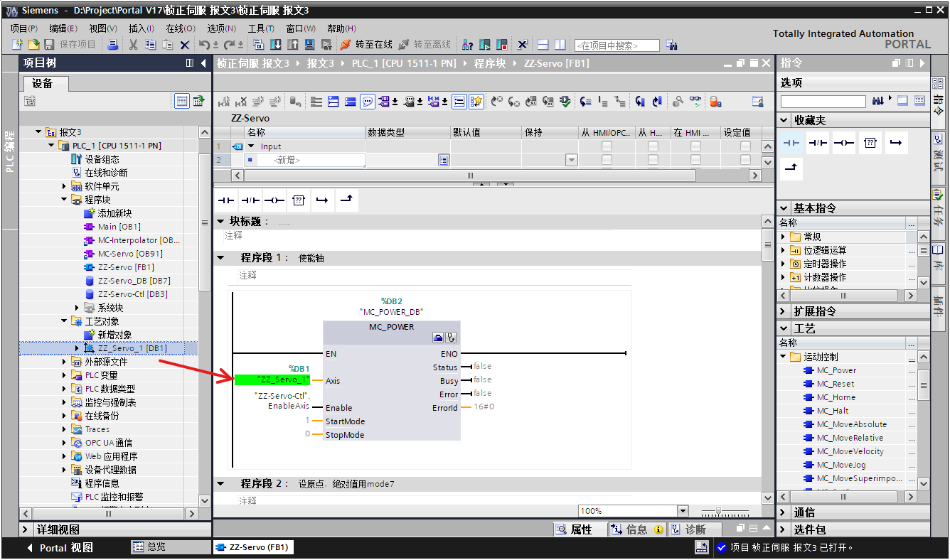Expand 详细视图 panel
Viewport: 950px width, 560px height.
tap(27, 529)
